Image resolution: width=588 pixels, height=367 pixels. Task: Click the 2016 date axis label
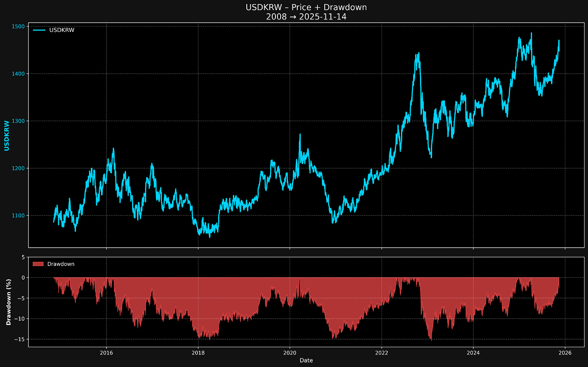click(106, 352)
